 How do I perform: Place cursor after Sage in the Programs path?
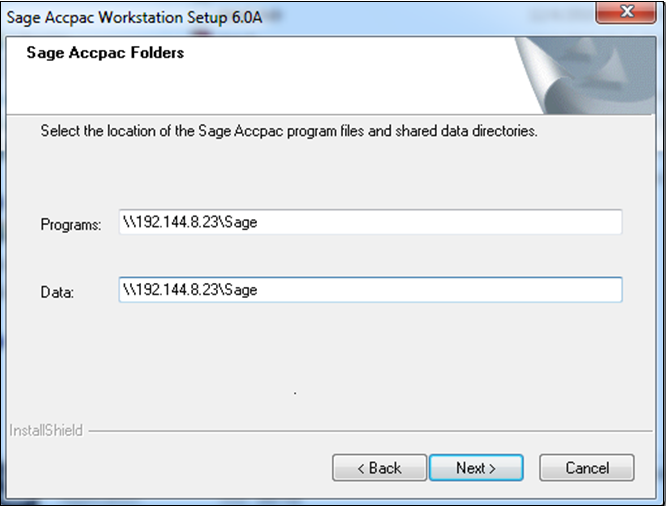[x=258, y=222]
